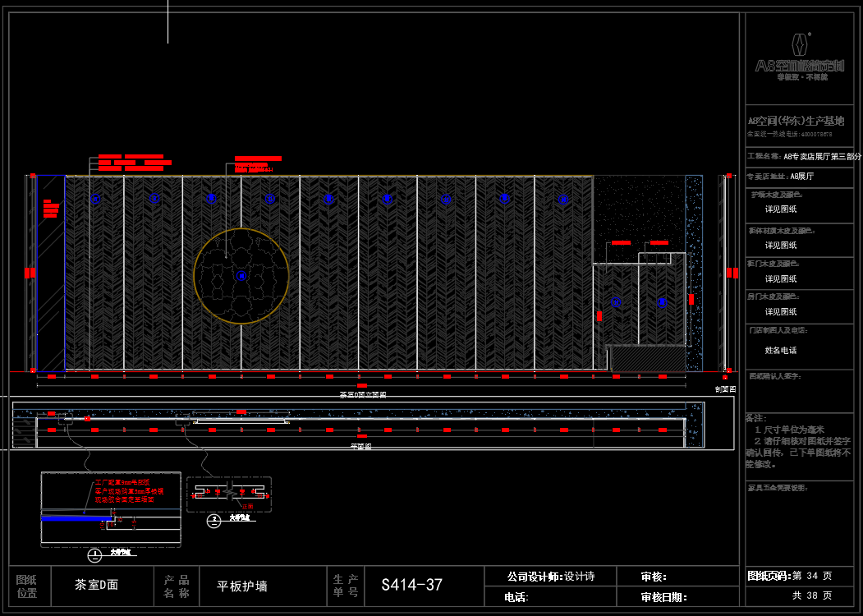This screenshot has width=863, height=616.
Task: Click the '生产单号' label cell
Action: pos(346,586)
